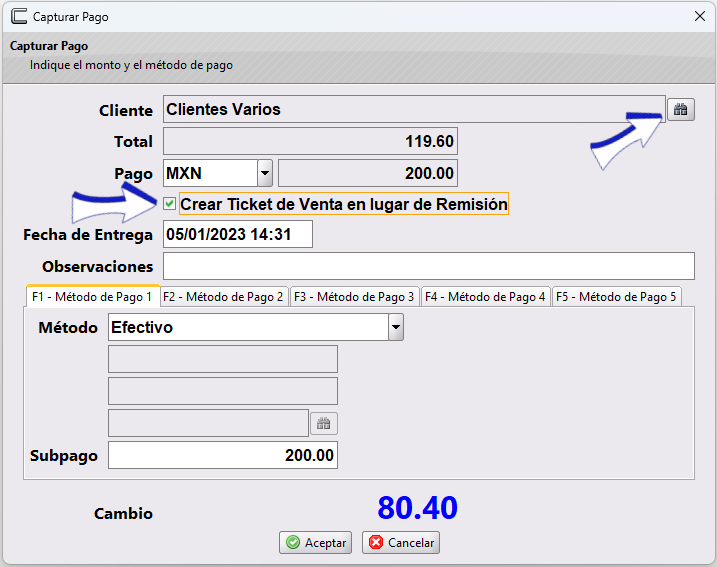The width and height of the screenshot is (717, 567).
Task: Click into the Observaciones field
Action: click(x=429, y=266)
